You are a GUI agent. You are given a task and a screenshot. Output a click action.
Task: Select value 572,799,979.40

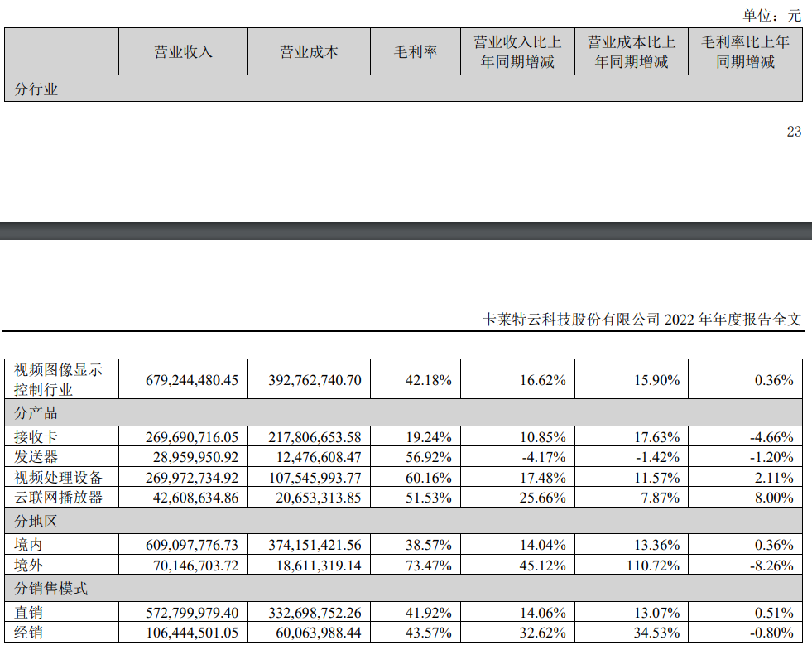tap(192, 613)
